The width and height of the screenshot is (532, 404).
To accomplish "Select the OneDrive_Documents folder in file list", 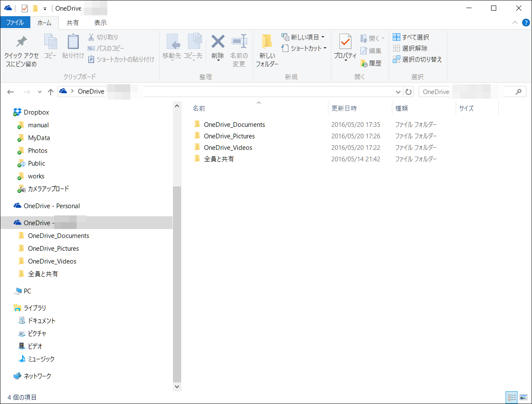I will 234,125.
